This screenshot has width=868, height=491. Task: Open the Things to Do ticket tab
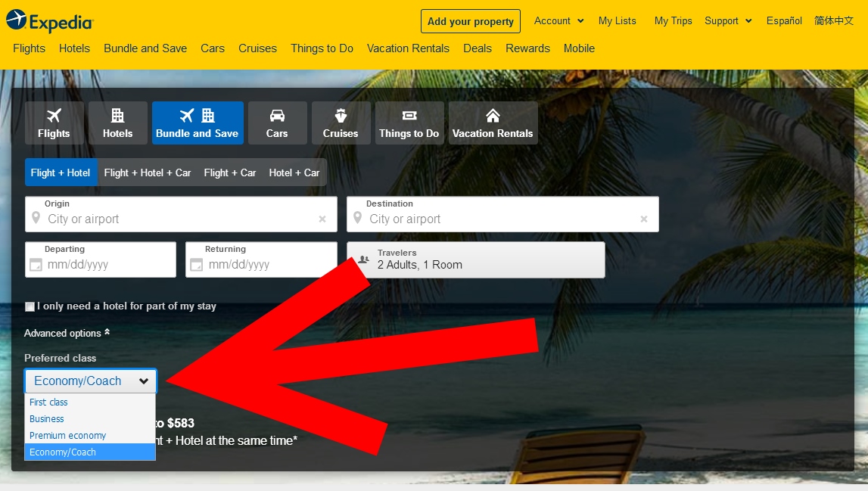point(409,123)
